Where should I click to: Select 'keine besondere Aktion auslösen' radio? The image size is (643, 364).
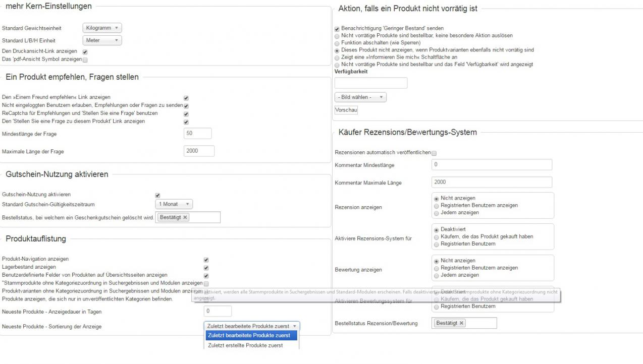pyautogui.click(x=337, y=36)
